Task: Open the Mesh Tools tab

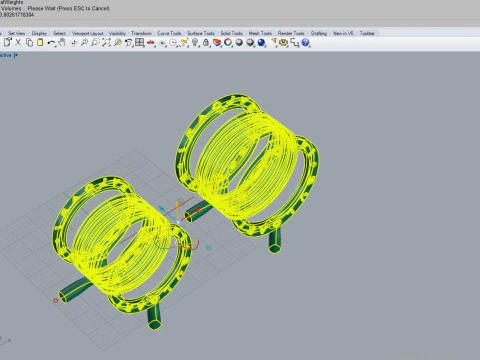Action: (260, 33)
